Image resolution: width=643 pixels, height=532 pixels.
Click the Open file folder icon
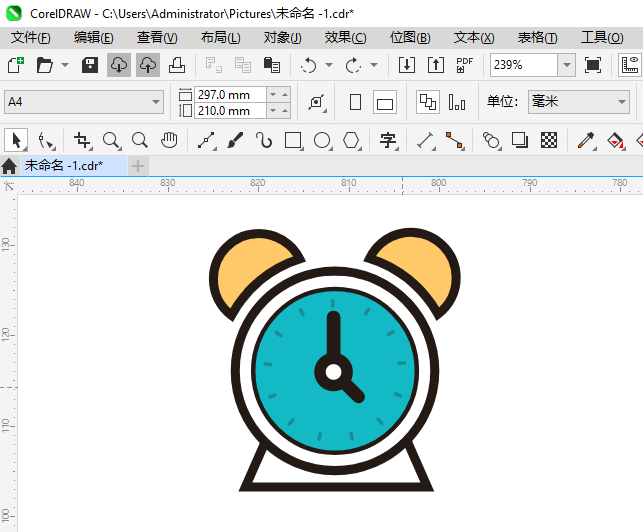[45, 65]
